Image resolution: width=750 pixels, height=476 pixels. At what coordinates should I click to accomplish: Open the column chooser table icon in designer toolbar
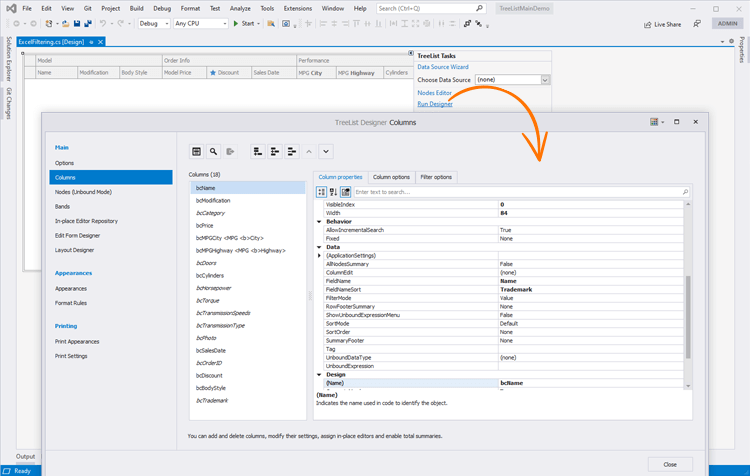pos(196,152)
